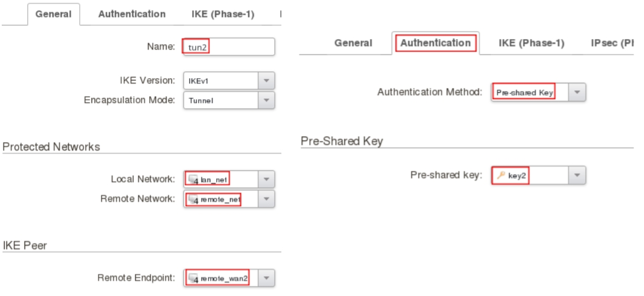Screen dimensions: 644x296
Task: Expand the Encapsulation Mode dropdown
Action: (266, 100)
